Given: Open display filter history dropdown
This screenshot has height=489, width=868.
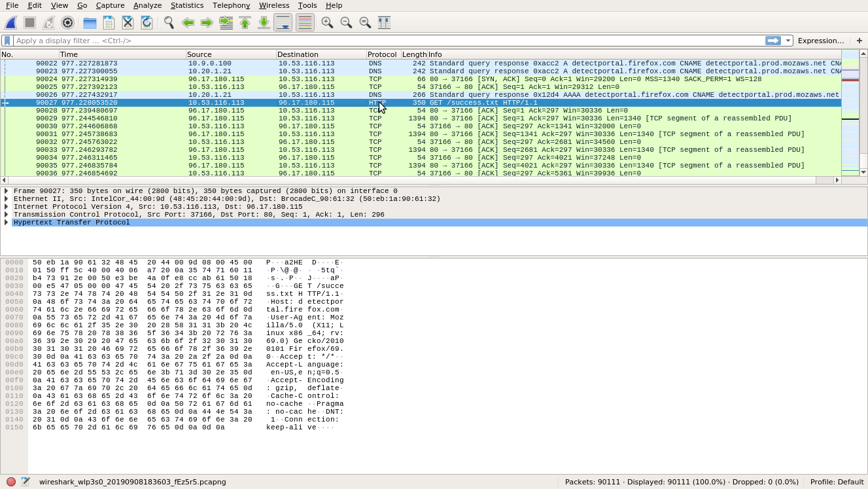Looking at the screenshot, I should pyautogui.click(x=788, y=41).
